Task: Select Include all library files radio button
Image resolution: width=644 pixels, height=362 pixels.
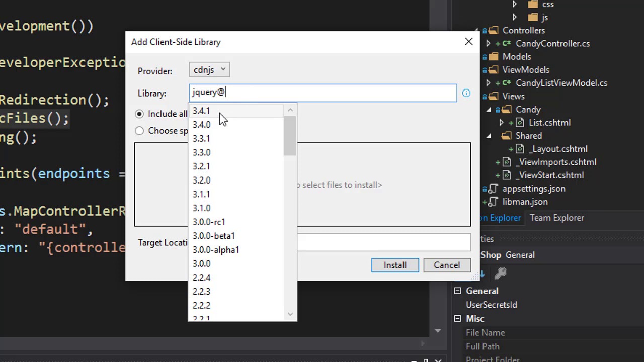Action: click(x=139, y=114)
